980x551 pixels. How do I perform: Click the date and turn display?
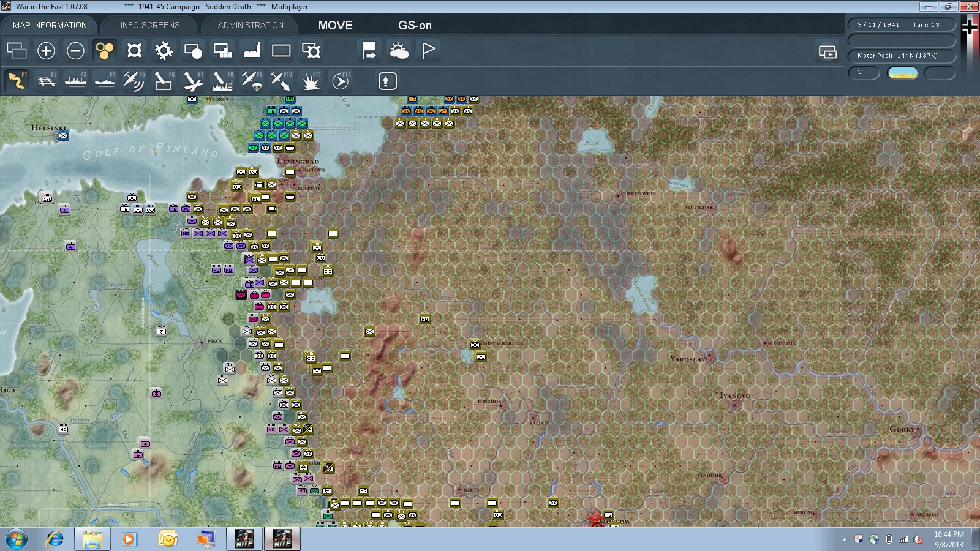pos(902,25)
